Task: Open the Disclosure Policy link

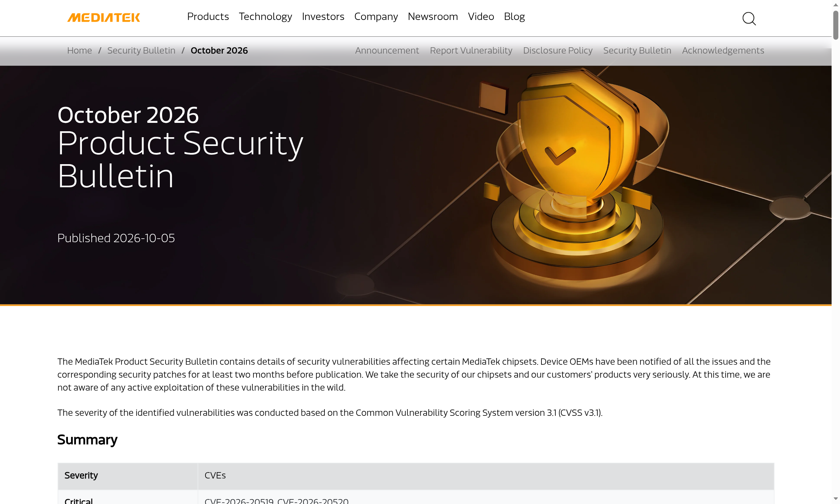Action: (558, 50)
